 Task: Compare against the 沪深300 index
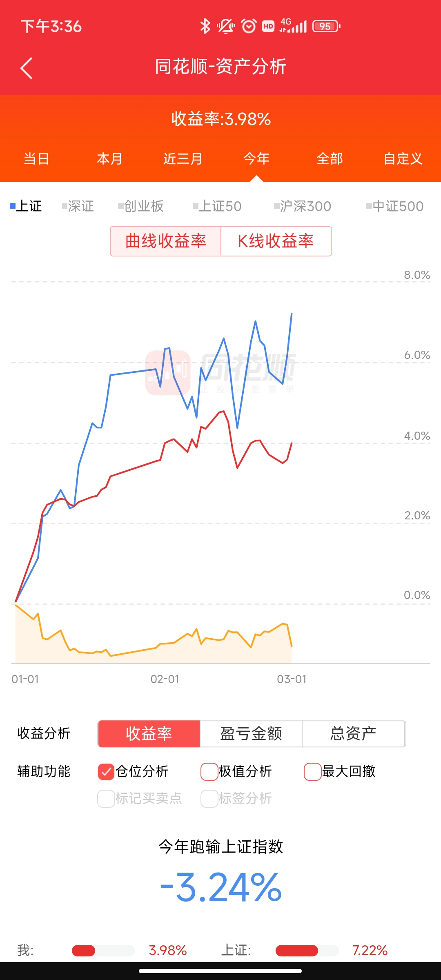(303, 206)
